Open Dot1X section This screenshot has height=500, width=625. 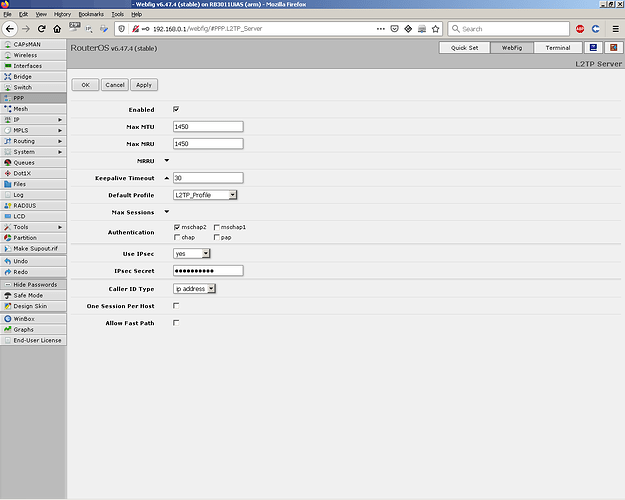33,173
